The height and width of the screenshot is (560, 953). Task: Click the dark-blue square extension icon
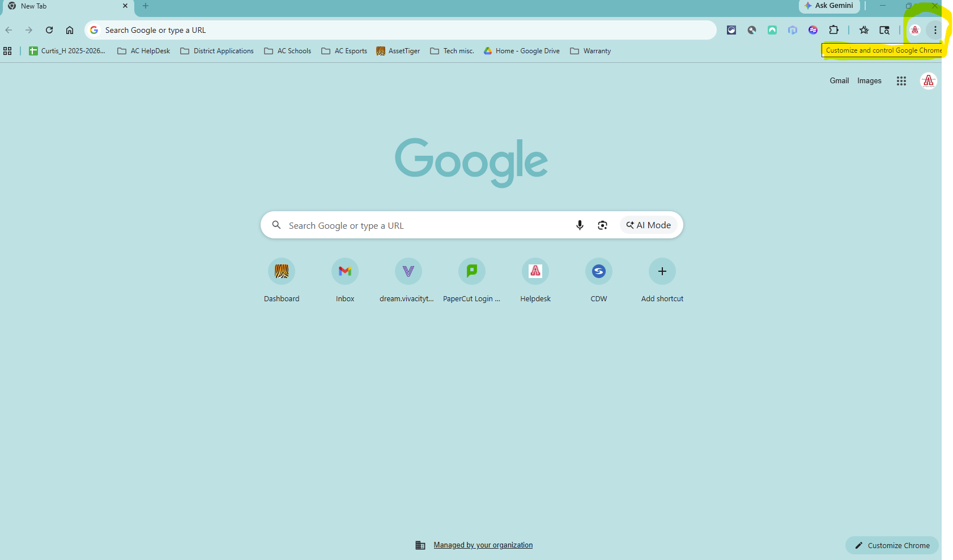[x=731, y=30]
